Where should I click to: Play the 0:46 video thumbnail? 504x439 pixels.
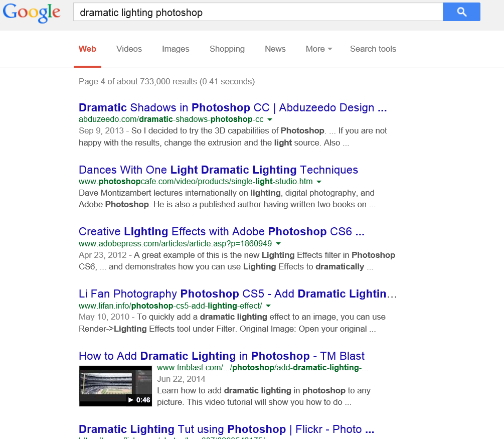pyautogui.click(x=115, y=386)
